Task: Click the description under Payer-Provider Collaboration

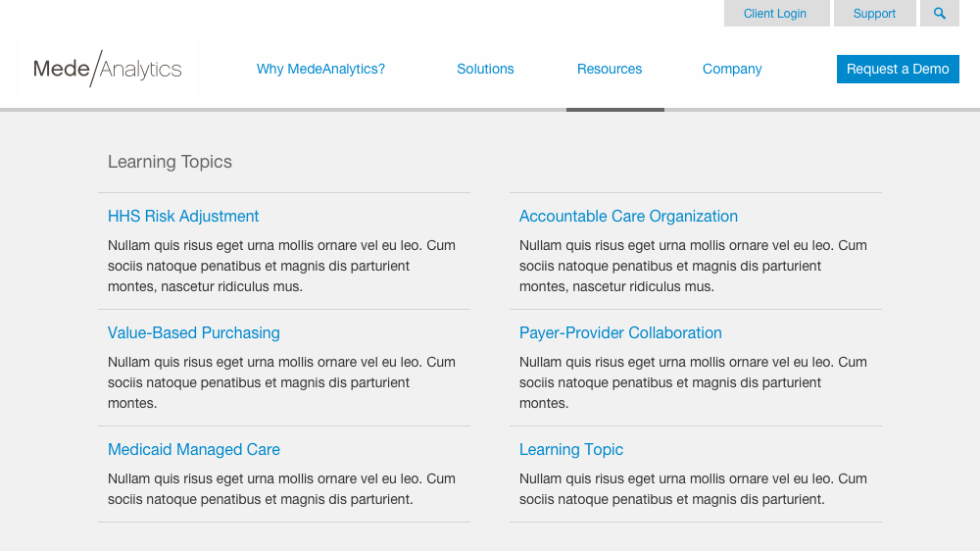Action: (693, 382)
